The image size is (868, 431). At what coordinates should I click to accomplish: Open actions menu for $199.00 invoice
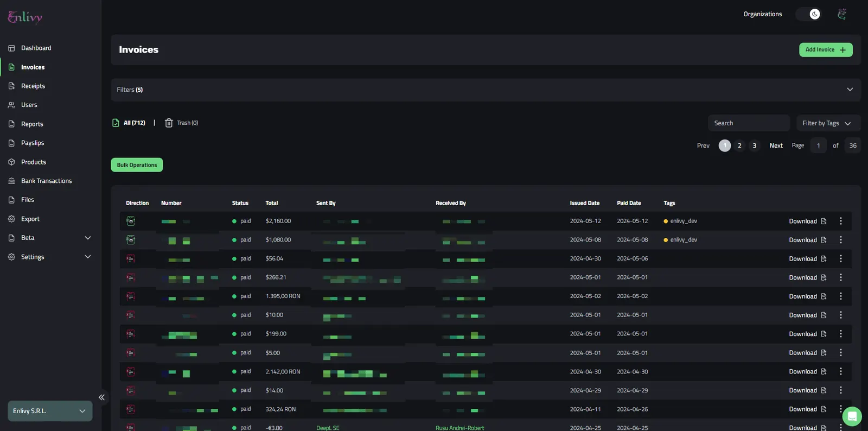pyautogui.click(x=841, y=334)
